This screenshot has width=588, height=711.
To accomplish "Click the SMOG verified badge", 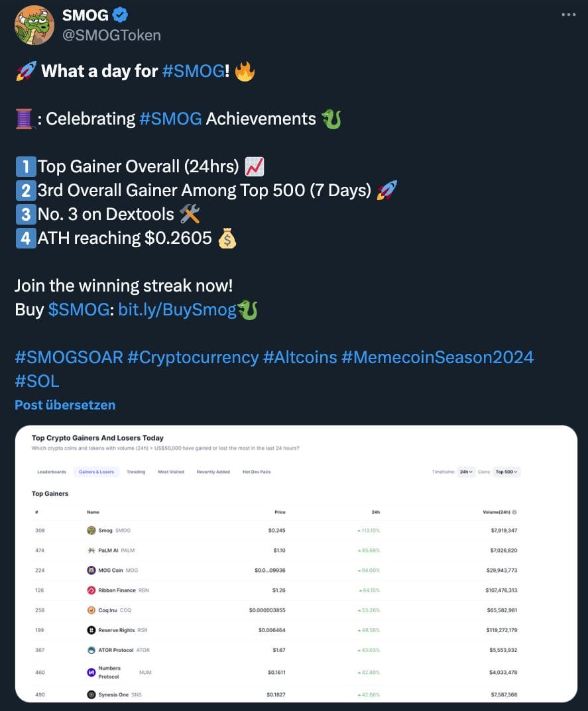I will pos(119,15).
